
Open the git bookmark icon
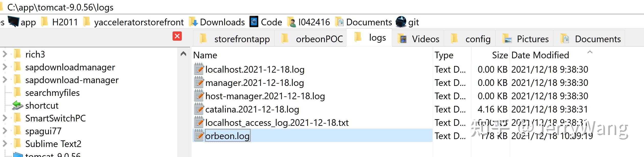(401, 22)
